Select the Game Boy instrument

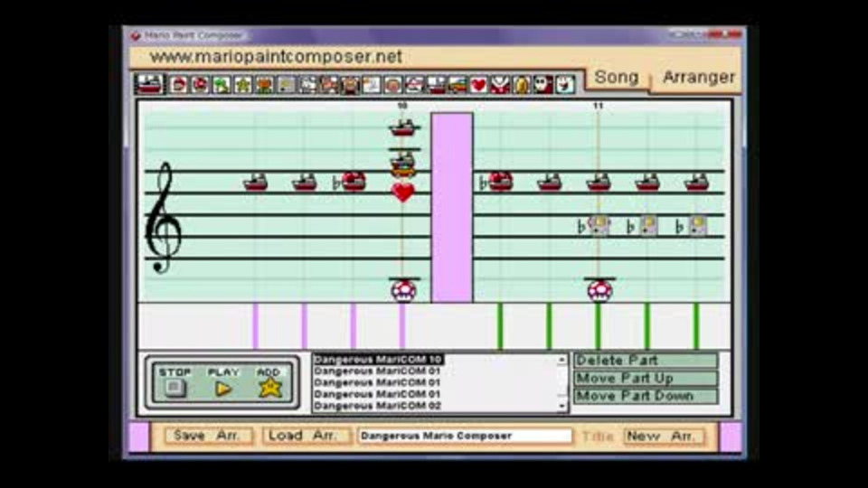point(287,85)
